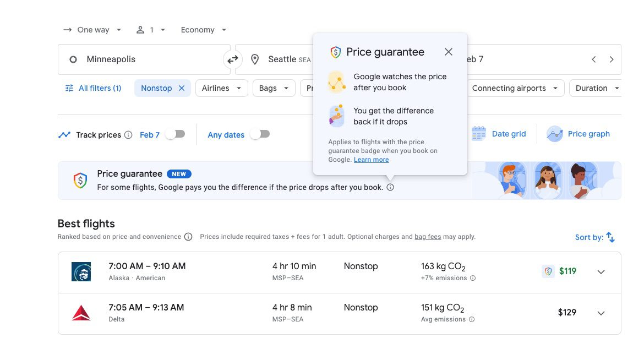Open the Date grid view
The height and width of the screenshot is (349, 644).
[x=498, y=133]
